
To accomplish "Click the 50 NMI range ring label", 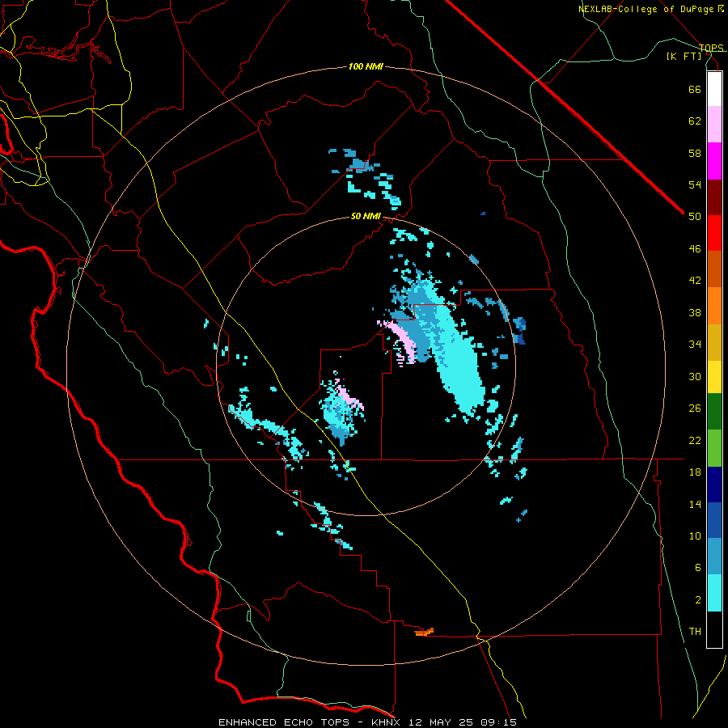I will 366,216.
